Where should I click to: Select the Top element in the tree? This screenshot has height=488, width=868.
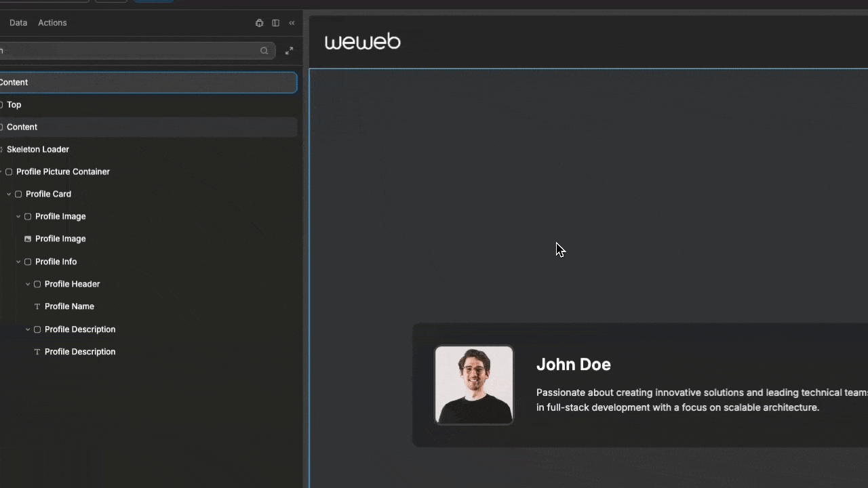14,104
